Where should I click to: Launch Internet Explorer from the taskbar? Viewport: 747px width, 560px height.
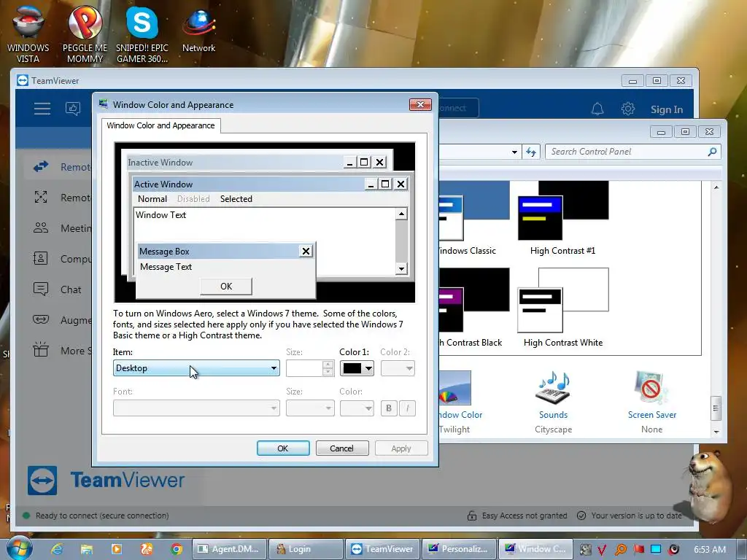pyautogui.click(x=57, y=549)
